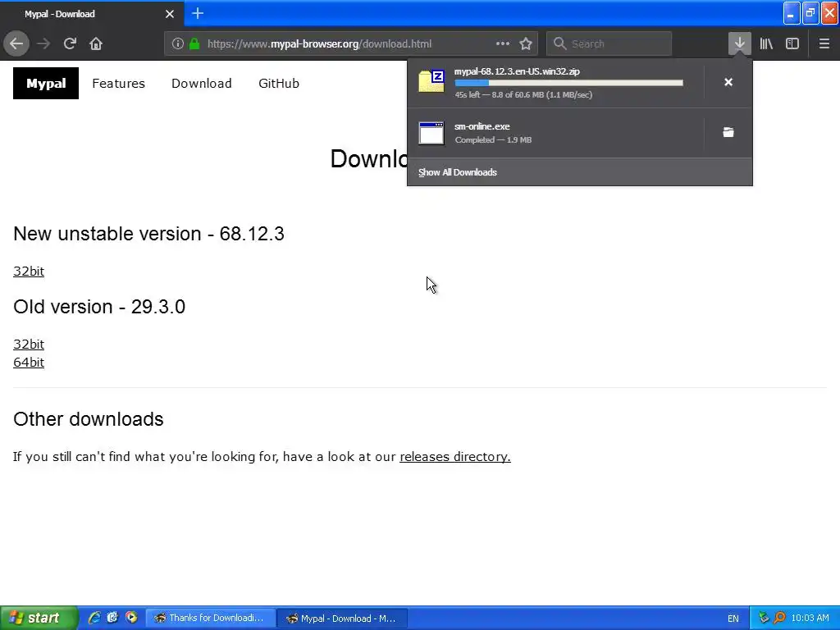Show site information icon in address bar

[x=177, y=44]
